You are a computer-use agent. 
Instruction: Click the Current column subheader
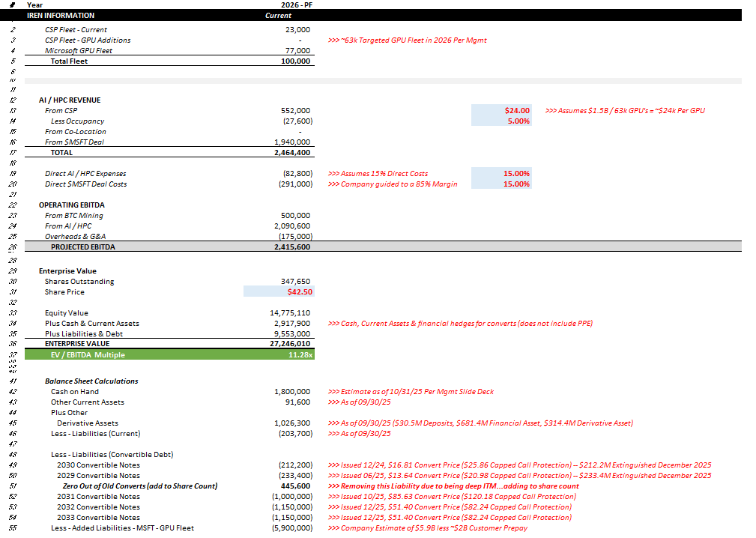pos(278,16)
